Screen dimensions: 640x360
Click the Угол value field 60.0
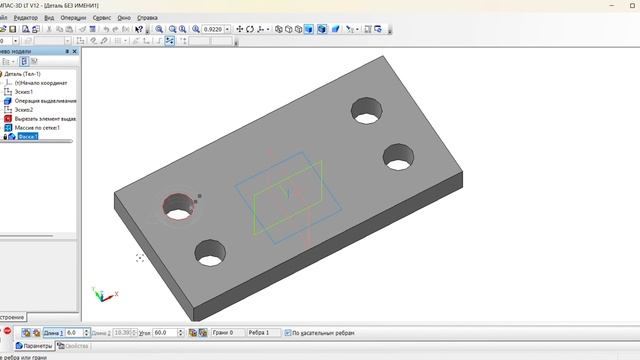pos(164,333)
